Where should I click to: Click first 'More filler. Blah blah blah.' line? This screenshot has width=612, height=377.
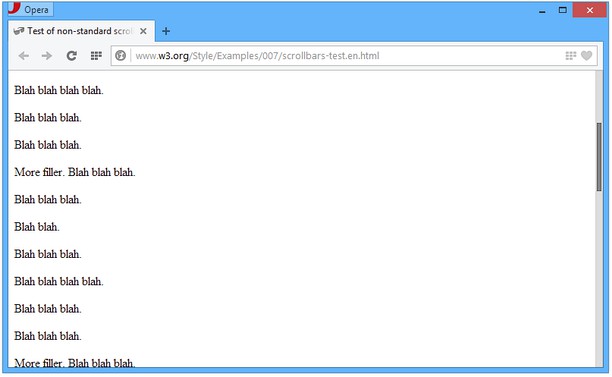75,172
